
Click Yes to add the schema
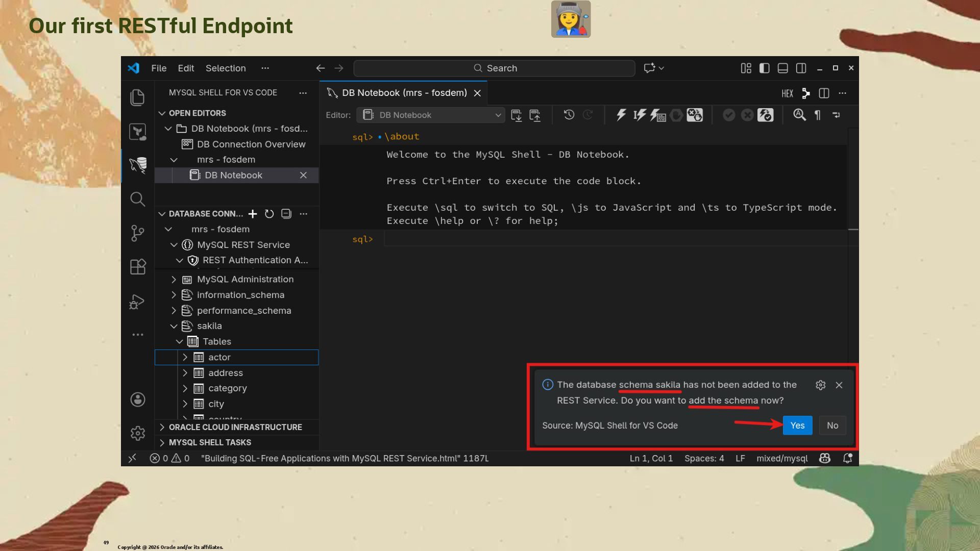click(x=797, y=425)
